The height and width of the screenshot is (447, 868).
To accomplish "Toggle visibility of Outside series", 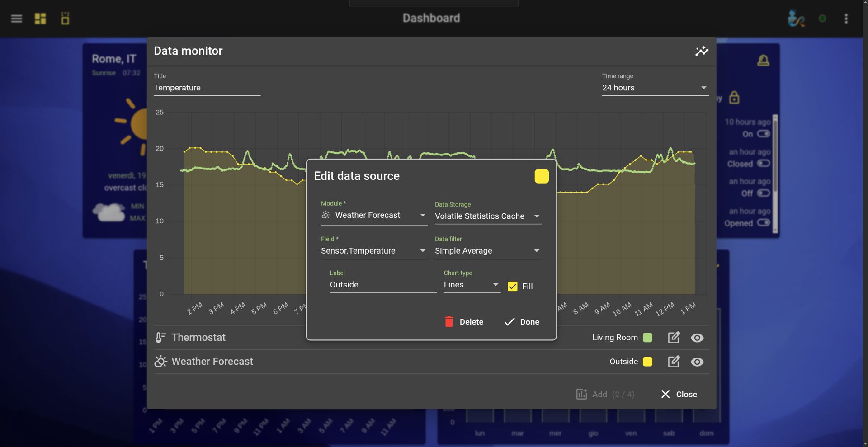I will [x=697, y=362].
